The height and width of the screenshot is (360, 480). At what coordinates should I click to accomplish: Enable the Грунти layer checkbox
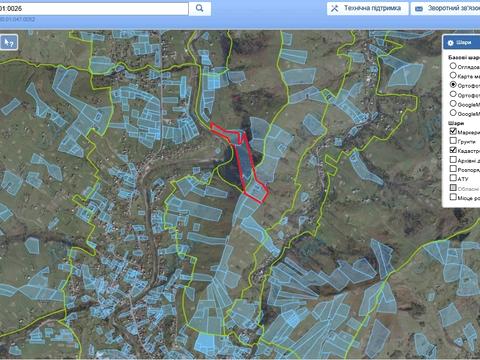click(453, 140)
